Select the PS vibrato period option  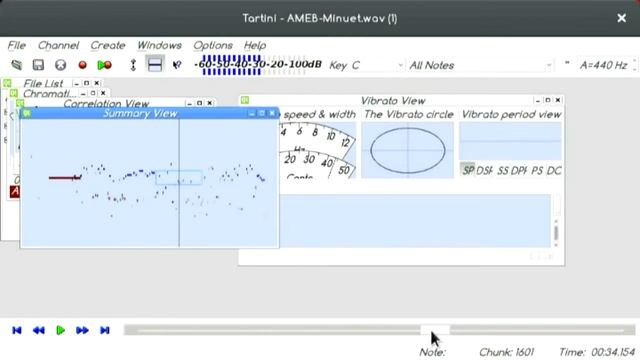pyautogui.click(x=537, y=170)
